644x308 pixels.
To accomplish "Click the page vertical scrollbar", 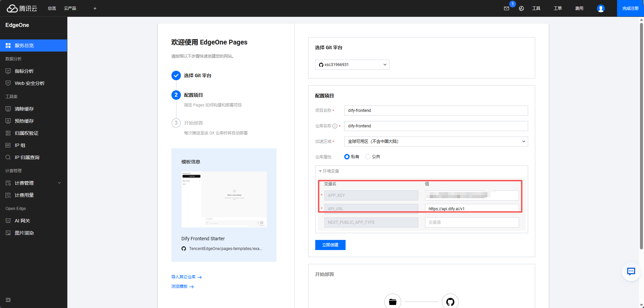I will [x=641, y=136].
